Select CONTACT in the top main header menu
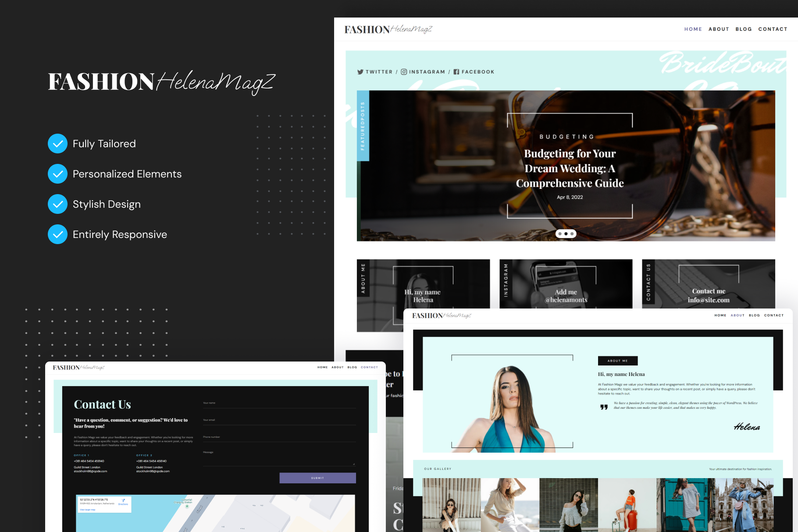This screenshot has height=532, width=798. coord(773,29)
